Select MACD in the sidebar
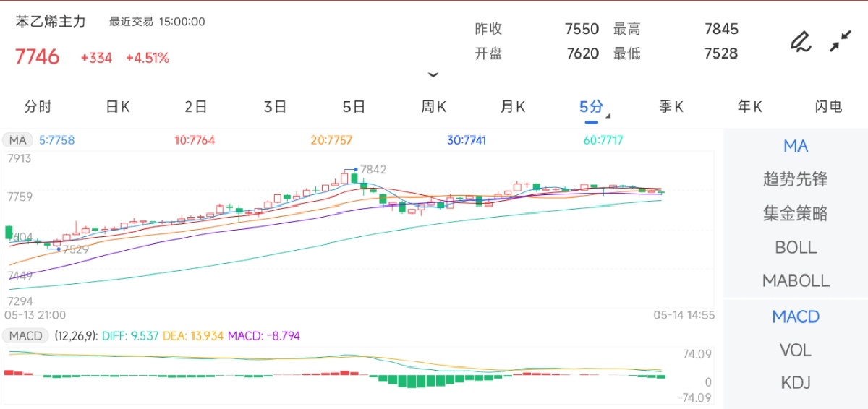868x409 pixels. (796, 317)
